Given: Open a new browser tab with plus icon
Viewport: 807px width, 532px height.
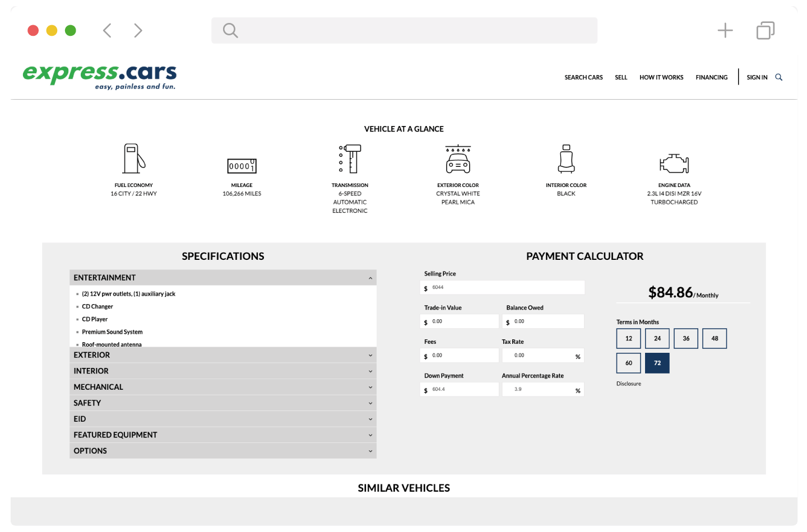Looking at the screenshot, I should 725,30.
